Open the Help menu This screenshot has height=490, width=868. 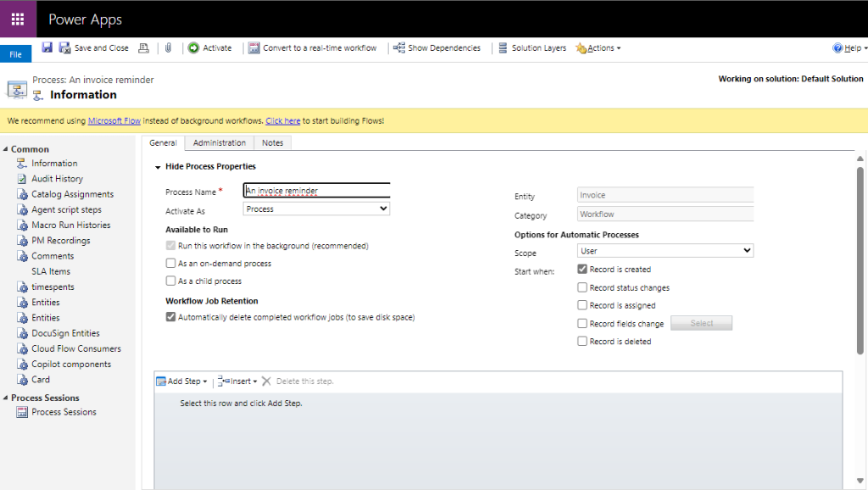[x=849, y=48]
